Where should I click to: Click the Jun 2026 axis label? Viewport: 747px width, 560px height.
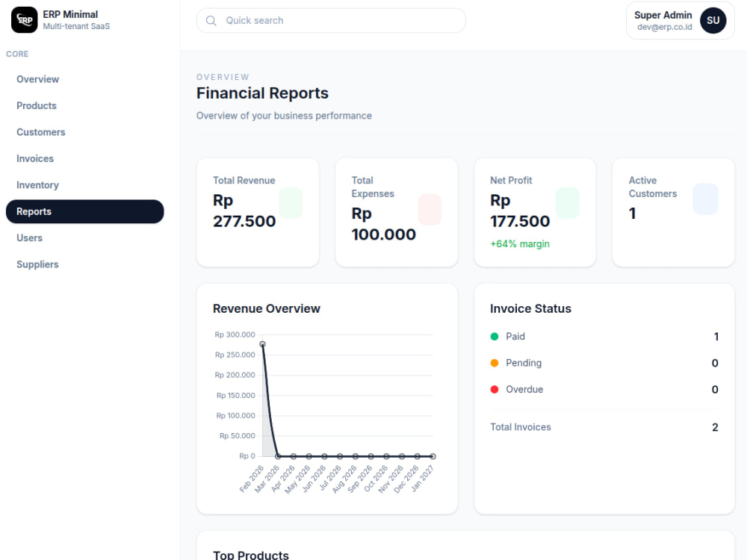[315, 478]
